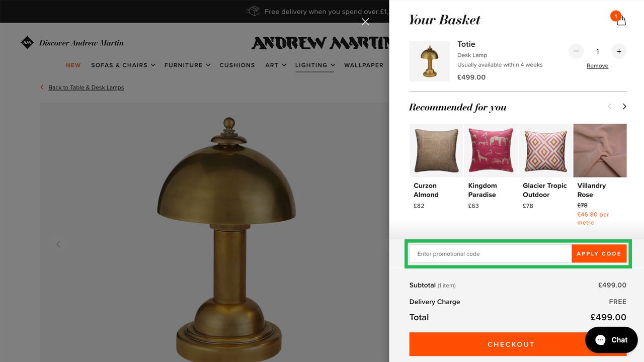
Task: Apply the promotional code
Action: (599, 254)
